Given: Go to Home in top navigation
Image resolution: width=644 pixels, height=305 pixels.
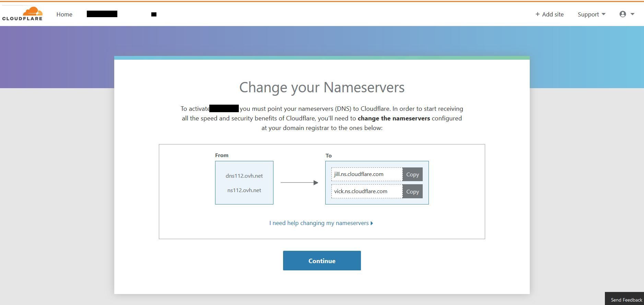Looking at the screenshot, I should click(x=64, y=14).
